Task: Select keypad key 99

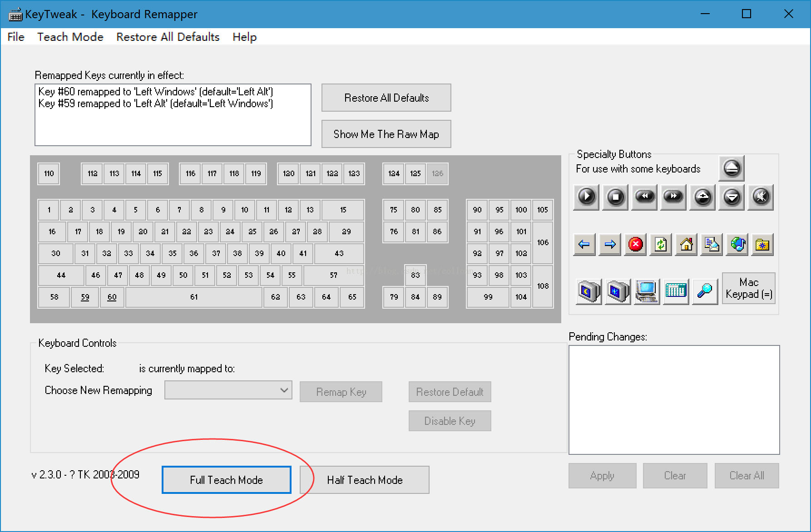Action: coord(488,297)
